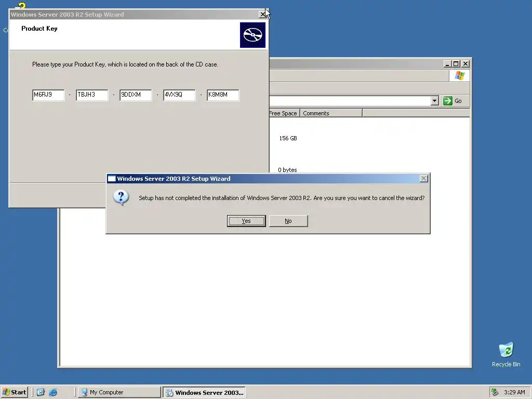Click the fifth product key field K8M8M
This screenshot has height=399, width=532.
tap(223, 95)
